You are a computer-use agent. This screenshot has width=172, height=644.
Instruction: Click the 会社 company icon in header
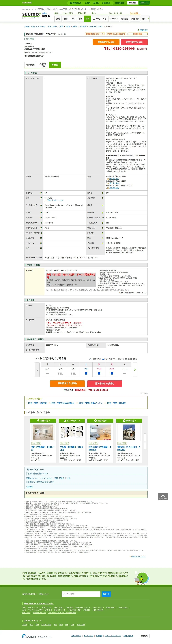(x=96, y=3)
